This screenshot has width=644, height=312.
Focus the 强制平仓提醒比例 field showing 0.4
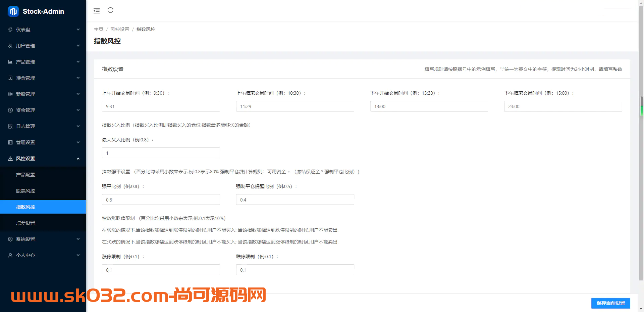pyautogui.click(x=295, y=199)
